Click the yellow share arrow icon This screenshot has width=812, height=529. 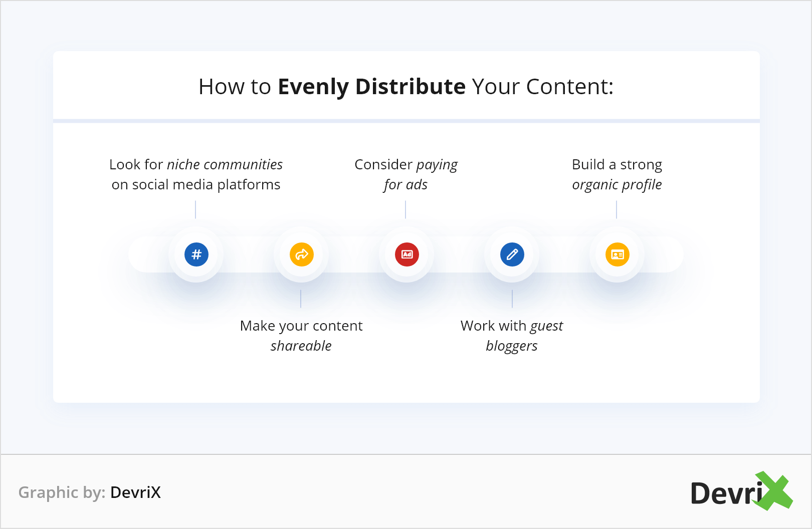coord(302,254)
